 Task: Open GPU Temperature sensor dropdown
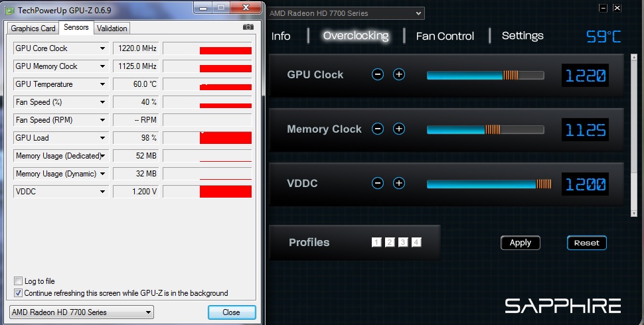[102, 84]
